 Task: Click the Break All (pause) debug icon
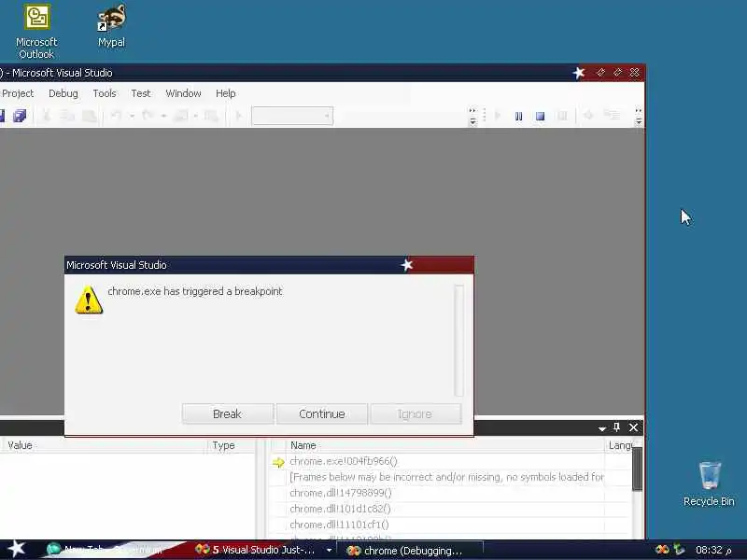(x=519, y=116)
